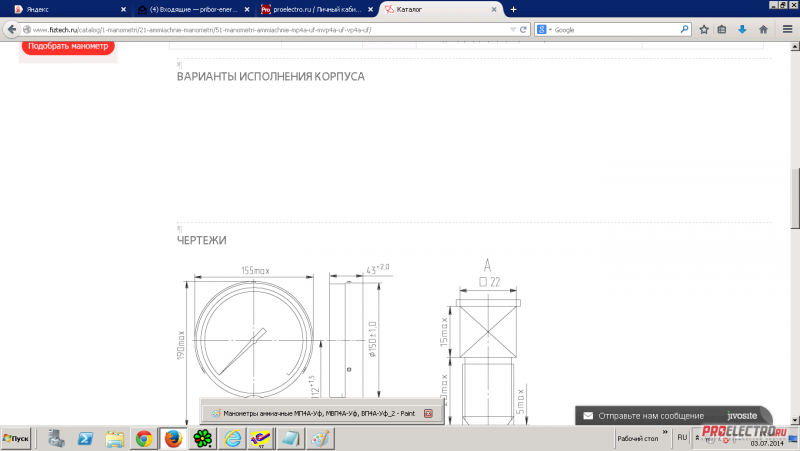Launch Google Chrome from the taskbar
800x451 pixels.
pyautogui.click(x=144, y=438)
